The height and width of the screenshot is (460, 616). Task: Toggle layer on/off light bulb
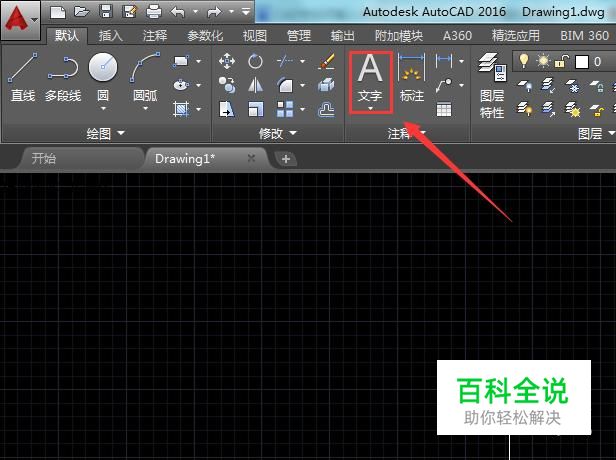coord(524,61)
